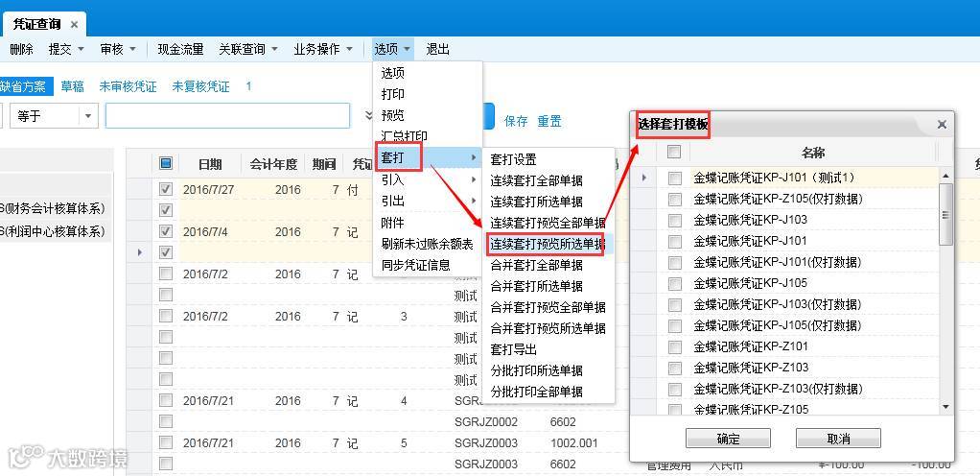980x476 pixels.
Task: Expand the 引入 submenu
Action: 428,180
